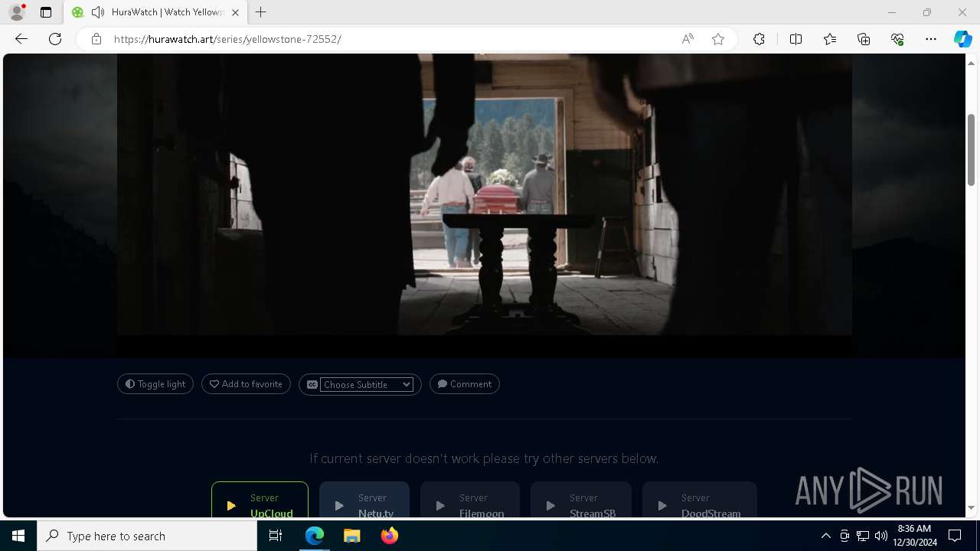Viewport: 980px width, 551px height.
Task: Open the volume control tray icon
Action: [x=880, y=536]
